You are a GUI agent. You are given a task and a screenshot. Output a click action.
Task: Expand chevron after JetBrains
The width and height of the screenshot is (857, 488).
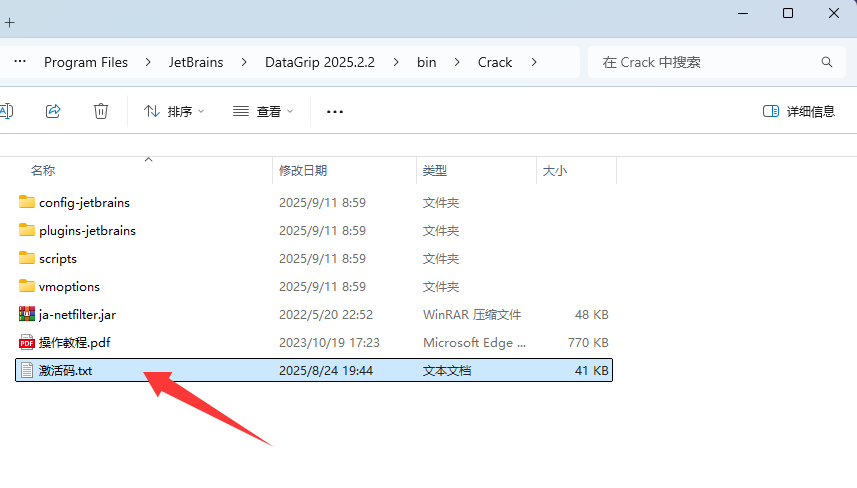point(244,62)
